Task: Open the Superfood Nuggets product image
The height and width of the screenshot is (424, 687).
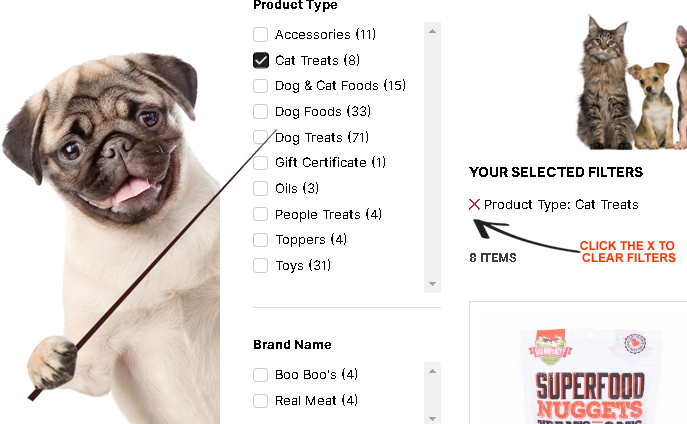Action: click(590, 376)
